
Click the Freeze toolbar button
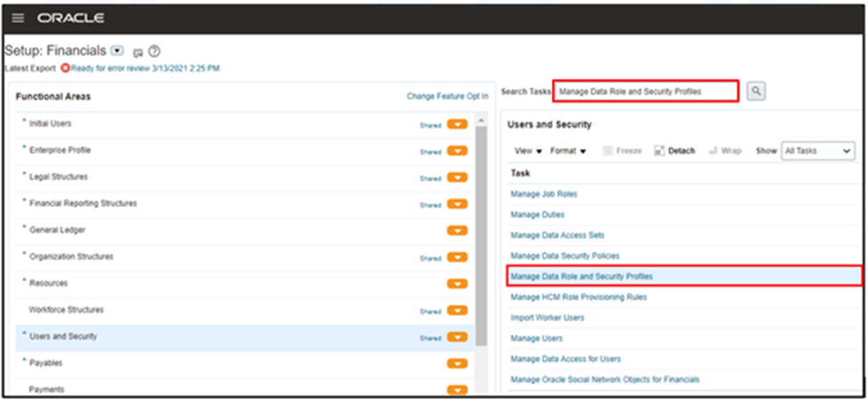pyautogui.click(x=622, y=151)
